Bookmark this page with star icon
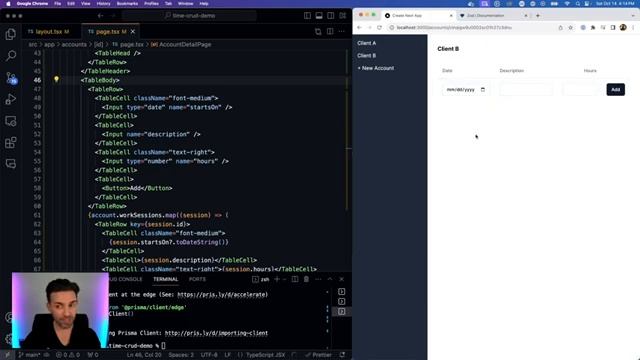The width and height of the screenshot is (640, 360). pyautogui.click(x=571, y=27)
